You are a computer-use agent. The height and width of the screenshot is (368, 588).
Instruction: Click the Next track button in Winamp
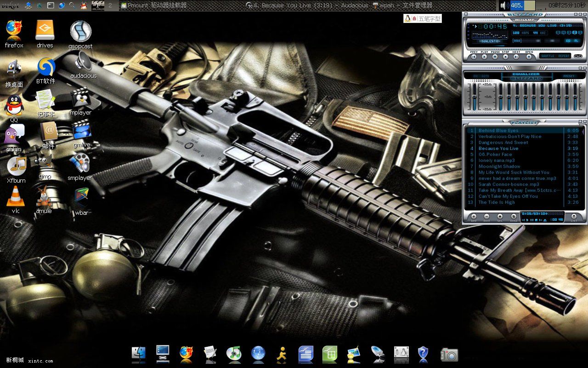point(517,57)
